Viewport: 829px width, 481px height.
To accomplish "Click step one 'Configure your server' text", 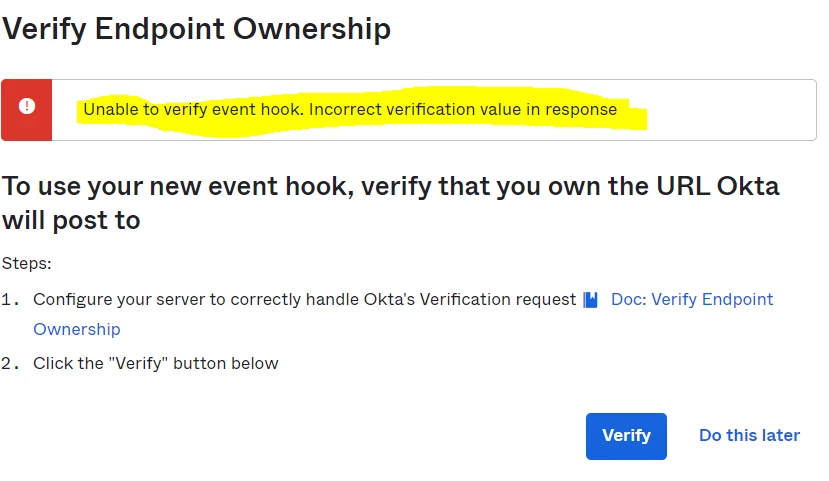I will 304,300.
